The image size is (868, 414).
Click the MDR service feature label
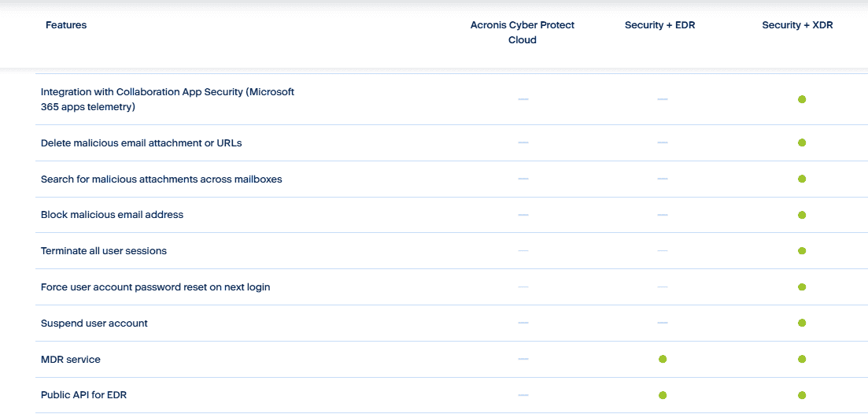coord(71,359)
